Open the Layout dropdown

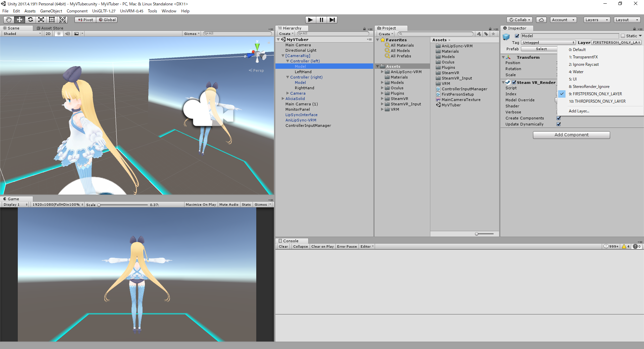point(627,20)
